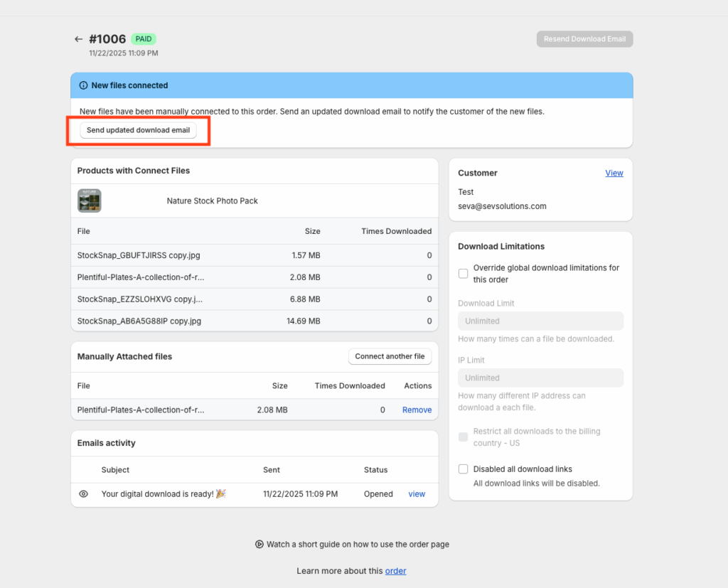Toggle Restrict downloads to billing country checkbox
728x588 pixels.
click(x=464, y=437)
